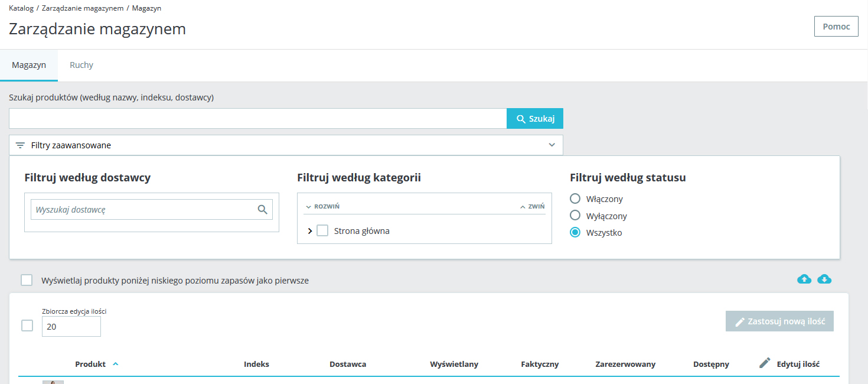Click the Szukaj search button
The height and width of the screenshot is (384, 868).
point(535,119)
